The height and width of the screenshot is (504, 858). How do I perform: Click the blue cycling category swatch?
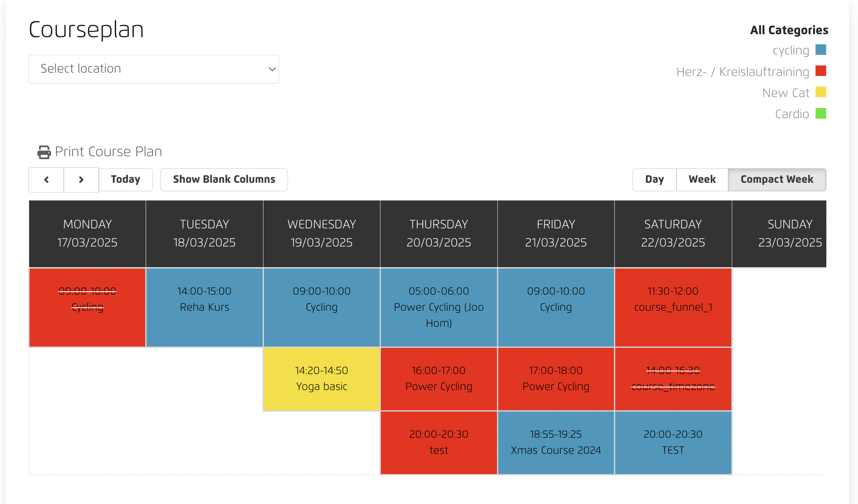click(x=820, y=50)
